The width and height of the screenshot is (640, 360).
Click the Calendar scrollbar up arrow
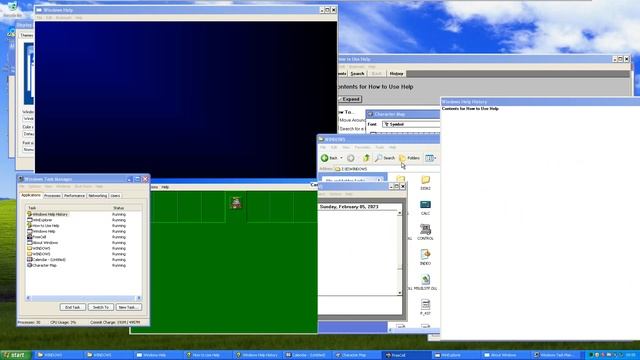pyautogui.click(x=400, y=213)
